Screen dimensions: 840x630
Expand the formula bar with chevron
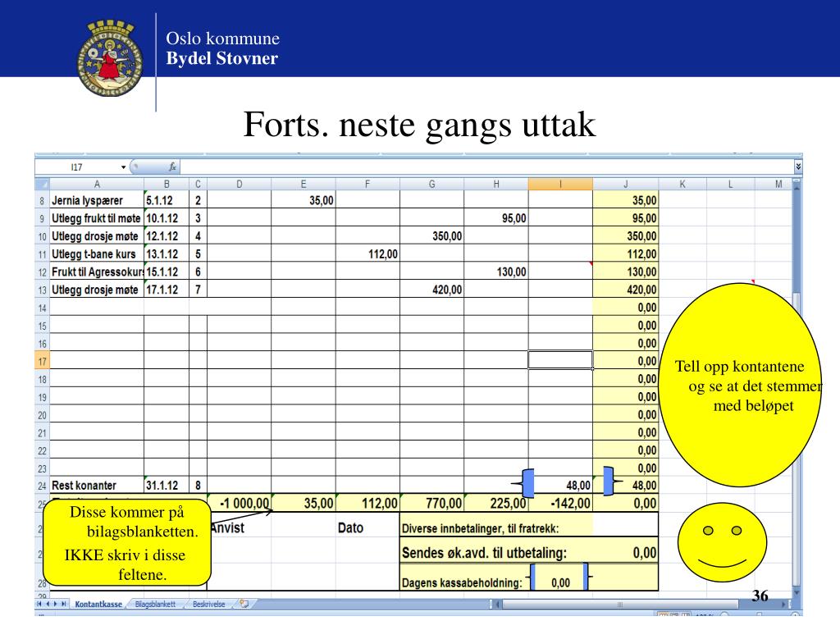[797, 167]
